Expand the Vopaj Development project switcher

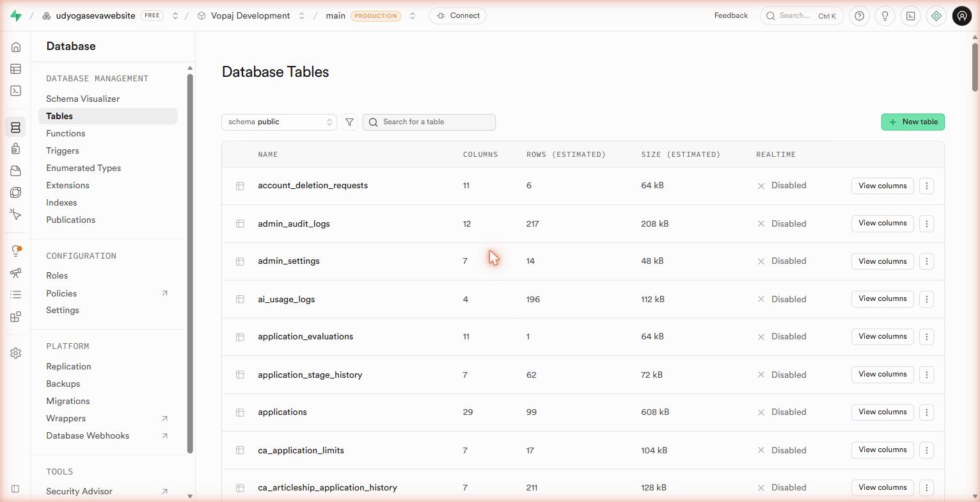pos(301,15)
